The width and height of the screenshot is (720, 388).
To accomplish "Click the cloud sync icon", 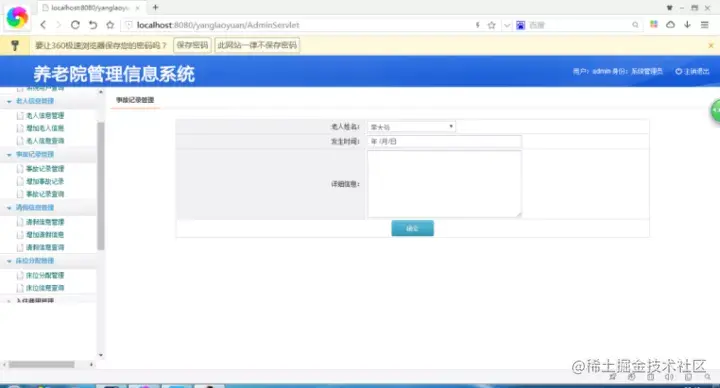I will point(670,24).
